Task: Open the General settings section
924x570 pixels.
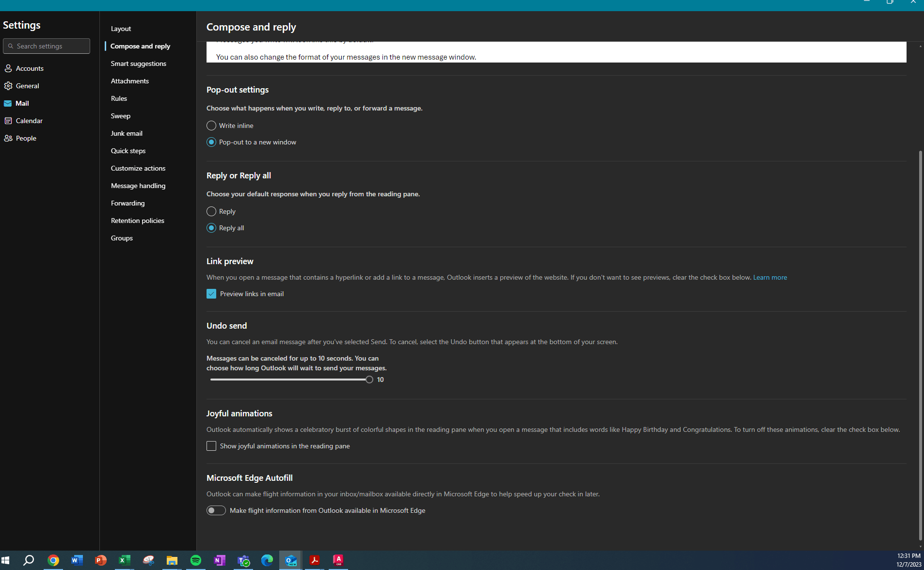Action: 28,85
